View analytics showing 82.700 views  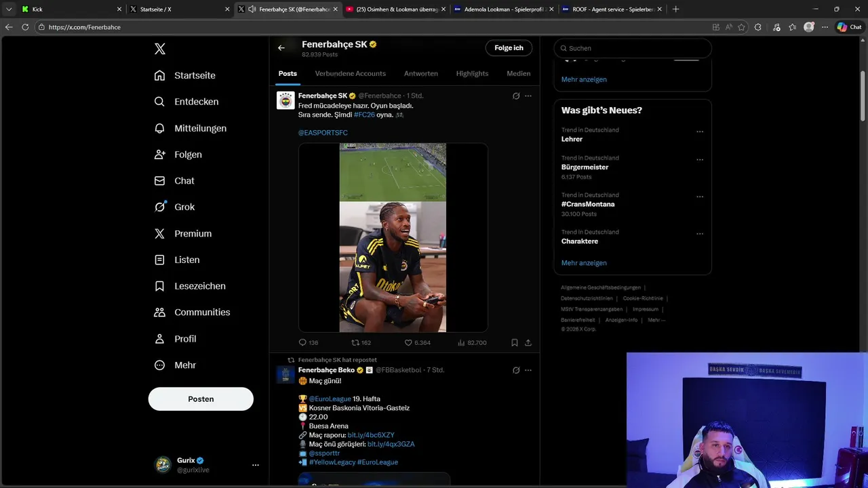(x=472, y=343)
